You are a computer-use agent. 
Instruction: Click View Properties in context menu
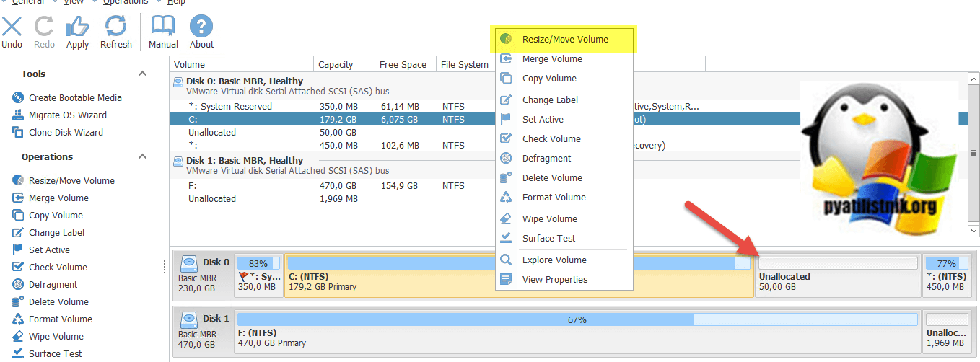pos(555,279)
